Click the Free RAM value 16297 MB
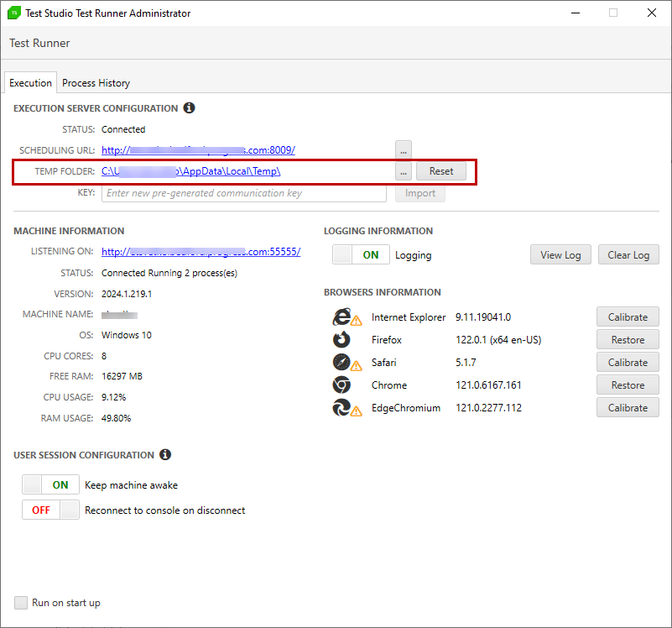The width and height of the screenshot is (672, 628). (122, 376)
